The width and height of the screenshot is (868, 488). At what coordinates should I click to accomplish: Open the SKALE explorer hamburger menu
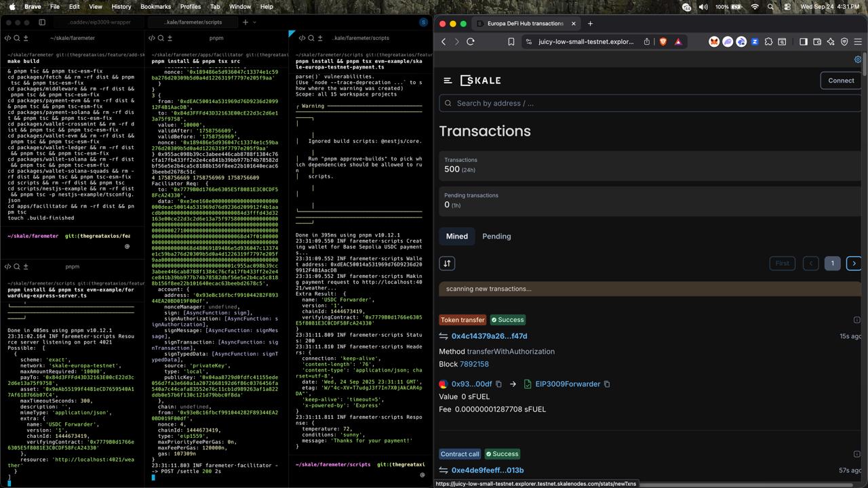tap(448, 80)
